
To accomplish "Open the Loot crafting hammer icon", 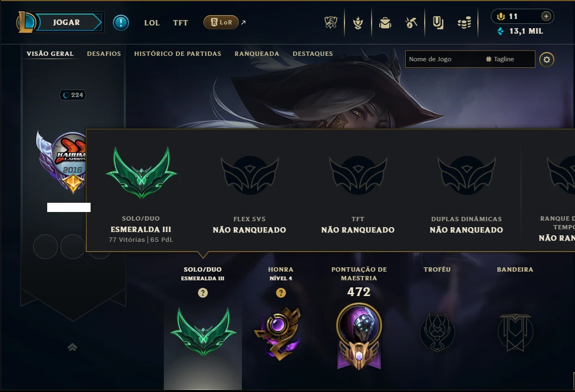I will pos(411,23).
